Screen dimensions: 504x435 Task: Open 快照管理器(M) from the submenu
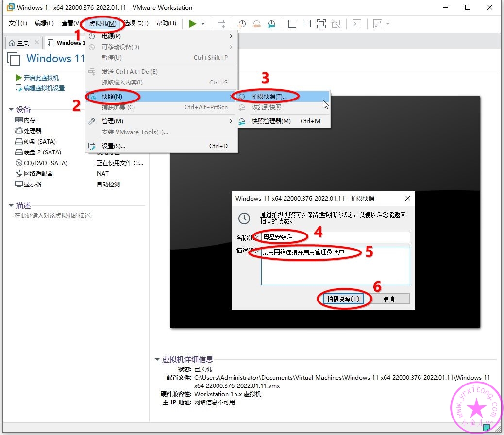[x=283, y=121]
